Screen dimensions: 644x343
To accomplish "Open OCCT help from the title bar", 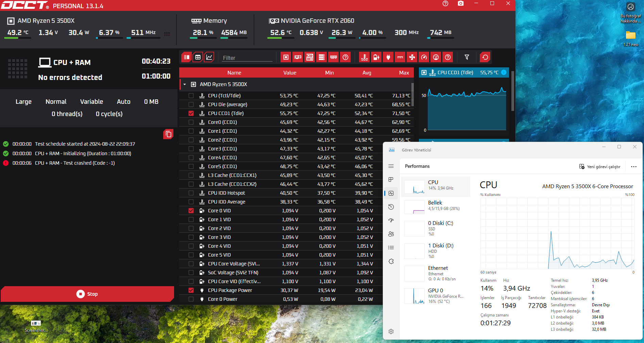I will (x=445, y=3).
